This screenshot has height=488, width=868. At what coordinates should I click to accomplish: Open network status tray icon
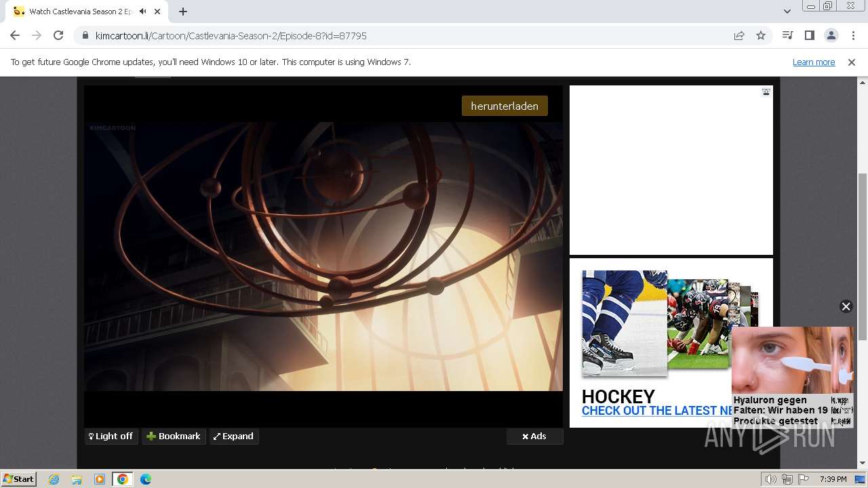pyautogui.click(x=787, y=479)
